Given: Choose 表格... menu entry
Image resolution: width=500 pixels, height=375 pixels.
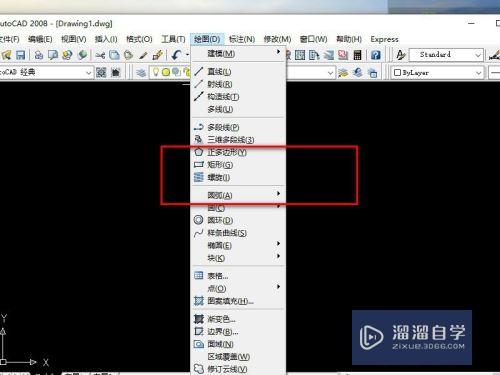Looking at the screenshot, I should [x=238, y=276].
